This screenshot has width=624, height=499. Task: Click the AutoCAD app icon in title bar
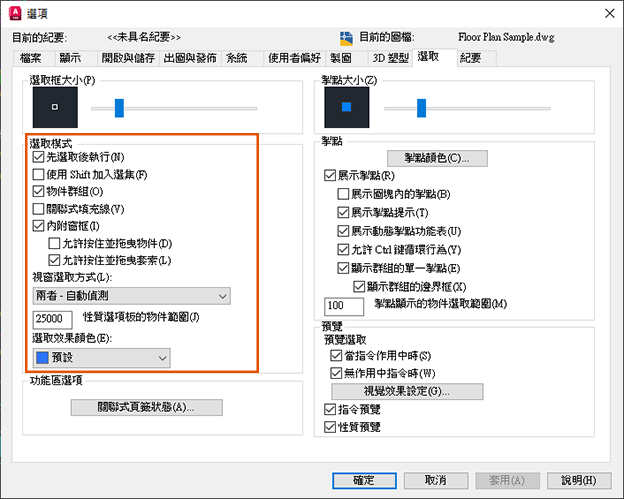(x=16, y=13)
